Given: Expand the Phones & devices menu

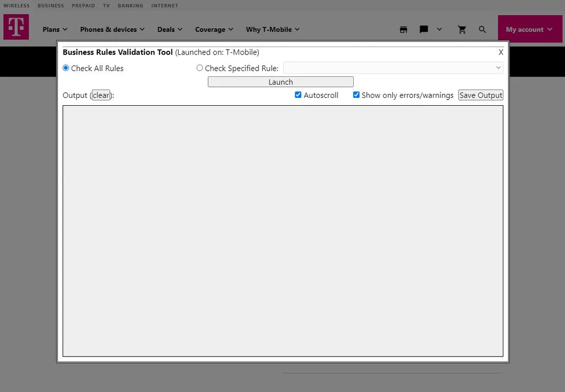Looking at the screenshot, I should pyautogui.click(x=112, y=30).
